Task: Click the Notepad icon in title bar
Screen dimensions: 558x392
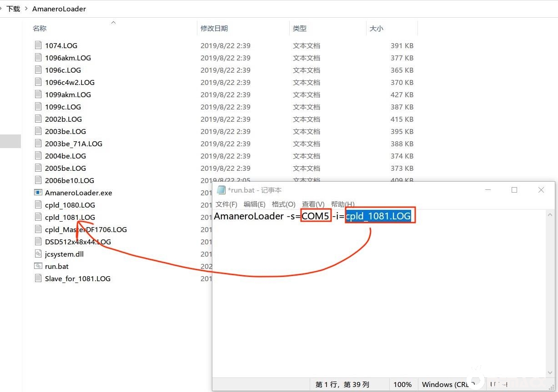Action: pos(221,190)
